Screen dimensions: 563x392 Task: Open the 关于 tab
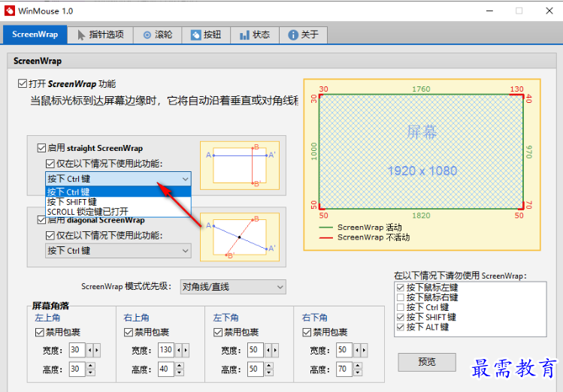304,35
